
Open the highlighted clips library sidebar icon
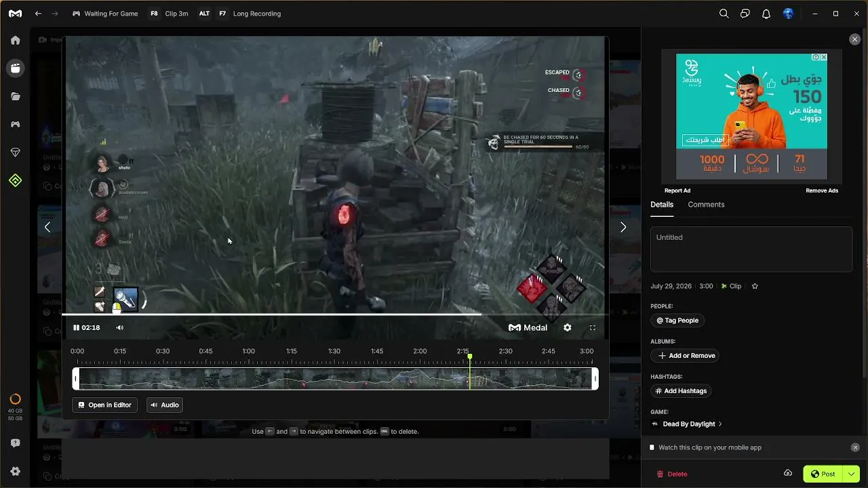tap(15, 68)
